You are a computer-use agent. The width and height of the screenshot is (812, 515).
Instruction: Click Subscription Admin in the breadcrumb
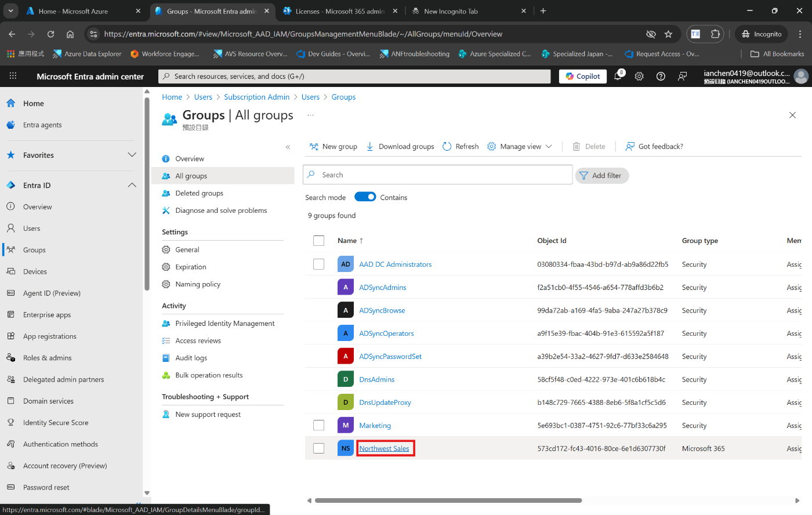pyautogui.click(x=256, y=97)
